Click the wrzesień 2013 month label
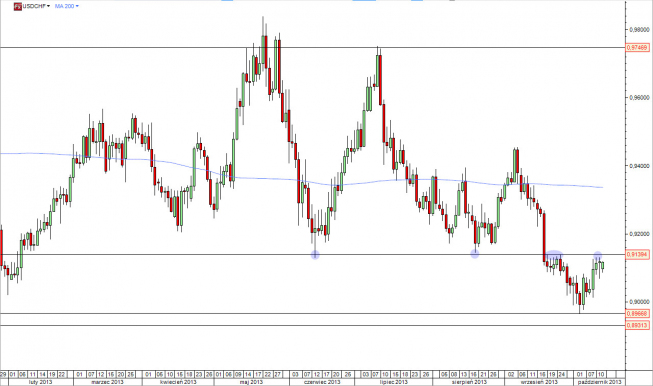The height and width of the screenshot is (386, 653). click(539, 381)
